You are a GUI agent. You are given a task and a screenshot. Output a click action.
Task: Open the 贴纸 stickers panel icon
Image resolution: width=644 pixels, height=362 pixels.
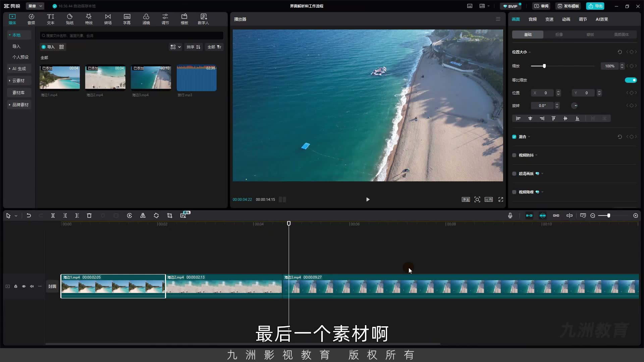coord(69,19)
